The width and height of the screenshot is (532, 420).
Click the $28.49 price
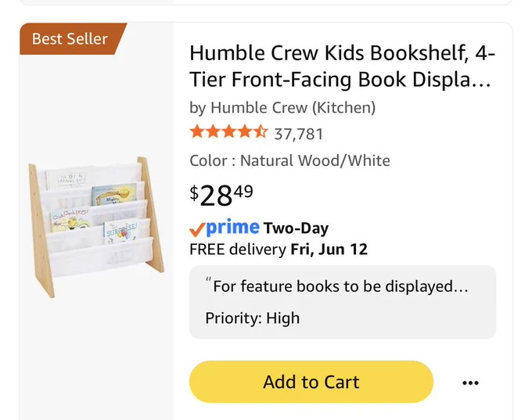pos(221,195)
